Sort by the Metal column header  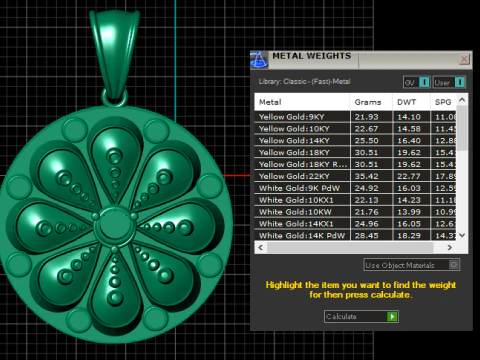(302, 102)
